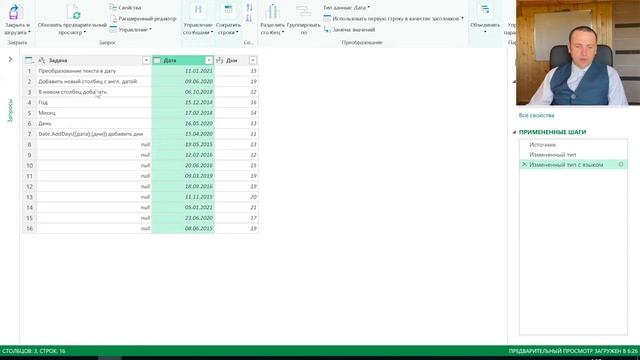Expand the Запросы pane chevron
Screen dimensions: 640x360
pos(10,60)
